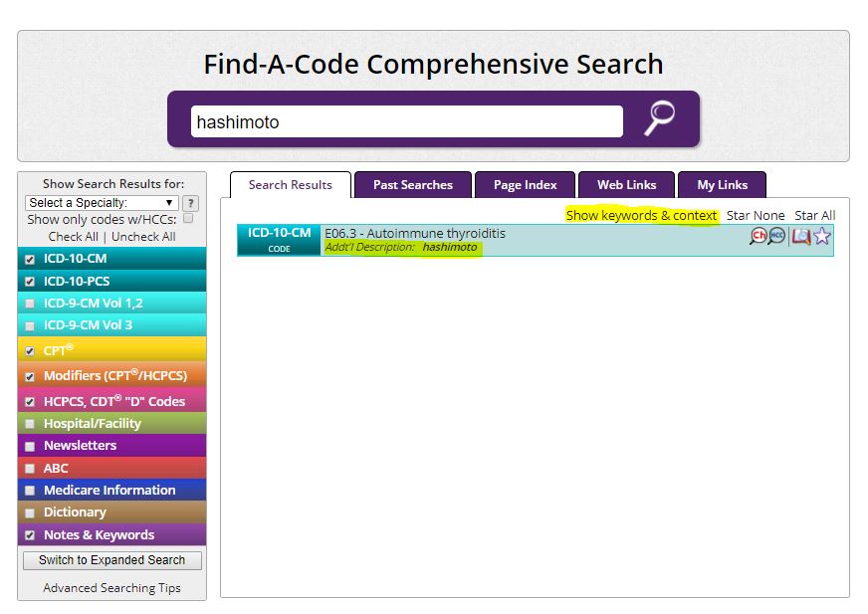Enable the ICD-9-CM Vol 3 checkbox
Screen dimensions: 868x614
(x=30, y=325)
